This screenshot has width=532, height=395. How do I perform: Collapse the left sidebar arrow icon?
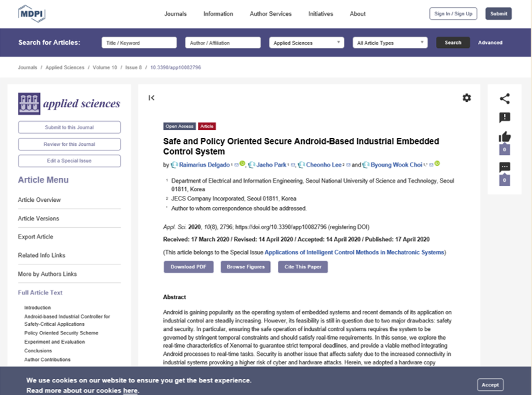[x=151, y=98]
